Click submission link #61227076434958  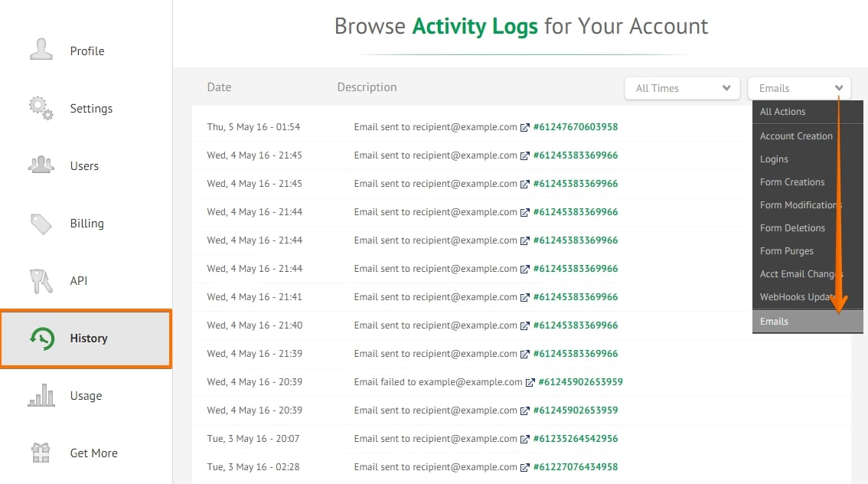(575, 467)
